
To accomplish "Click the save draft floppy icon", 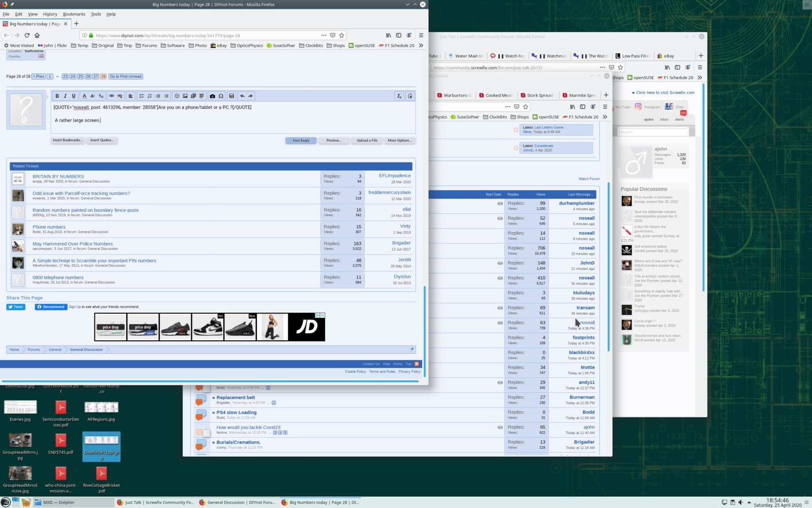I will (231, 96).
